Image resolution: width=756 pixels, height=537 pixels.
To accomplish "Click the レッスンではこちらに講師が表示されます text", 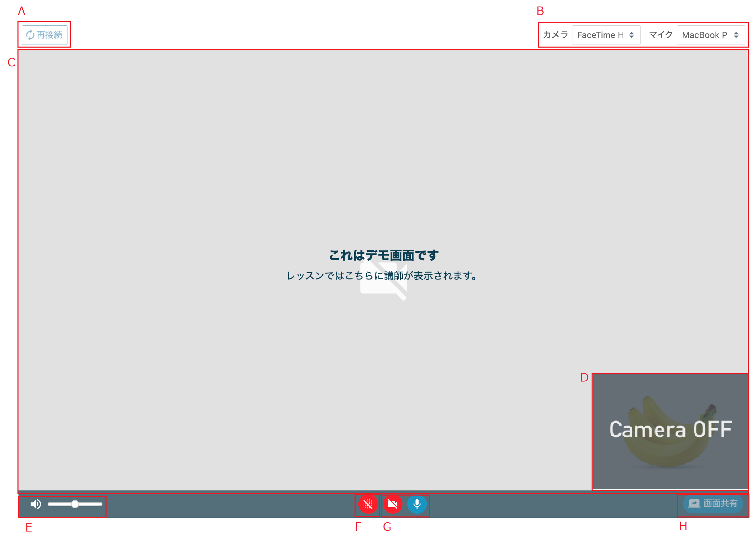I will (382, 276).
